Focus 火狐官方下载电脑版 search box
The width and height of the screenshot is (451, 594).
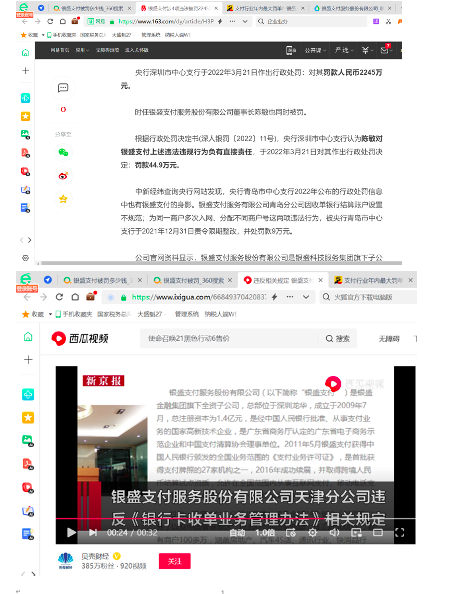click(368, 297)
